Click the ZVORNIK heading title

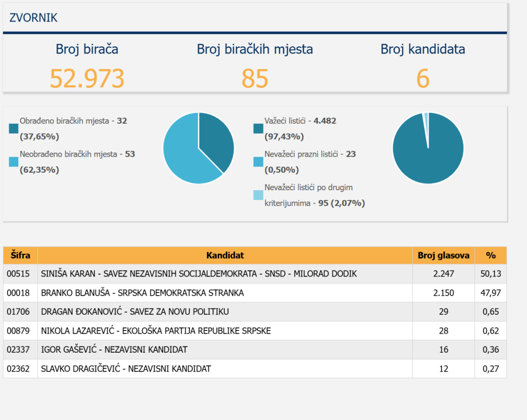point(33,18)
